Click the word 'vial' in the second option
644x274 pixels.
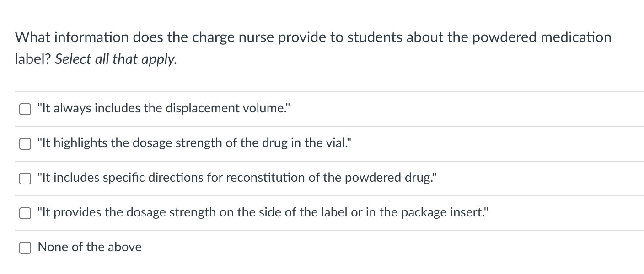[338, 143]
